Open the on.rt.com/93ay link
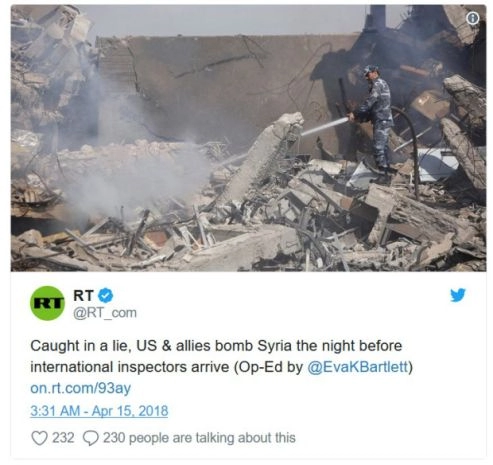The image size is (493, 465). coord(80,388)
